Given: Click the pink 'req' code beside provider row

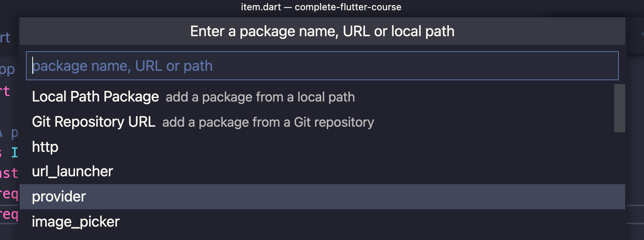Looking at the screenshot, I should [x=9, y=194].
